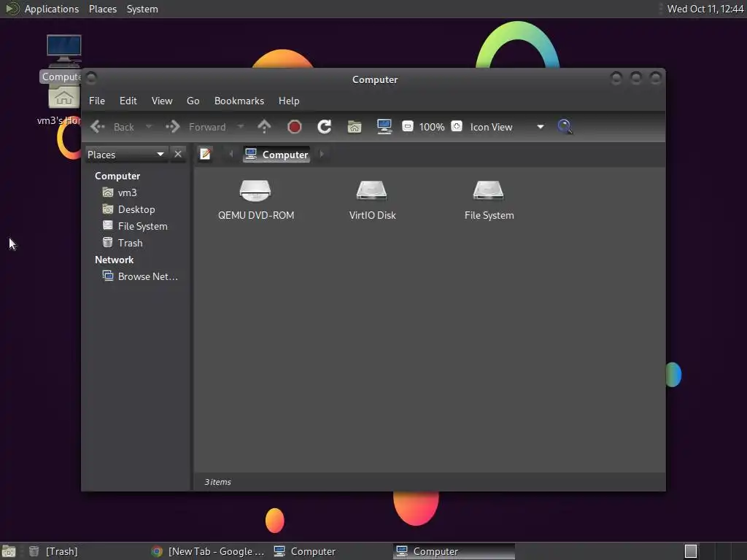Open the File menu
Viewport: 747px width, 560px height.
tap(97, 101)
